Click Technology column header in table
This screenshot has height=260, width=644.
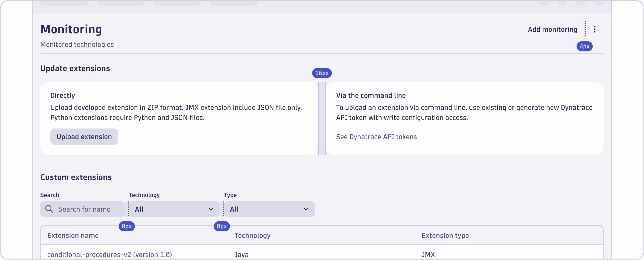pyautogui.click(x=253, y=236)
